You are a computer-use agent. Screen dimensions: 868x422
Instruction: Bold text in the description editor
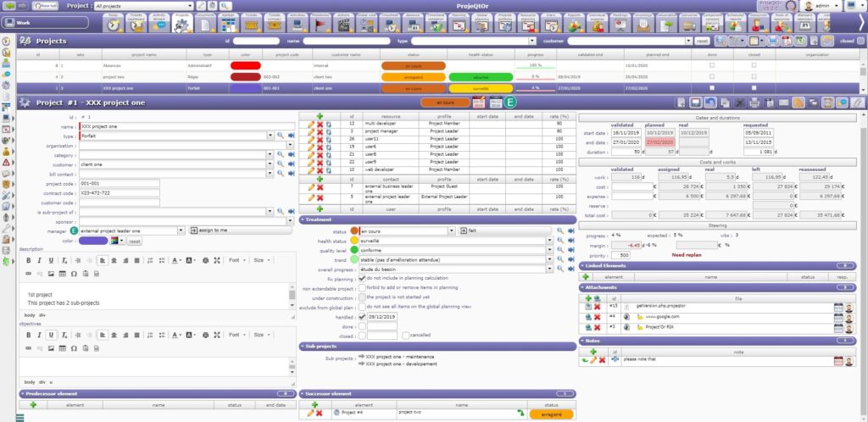coord(29,260)
